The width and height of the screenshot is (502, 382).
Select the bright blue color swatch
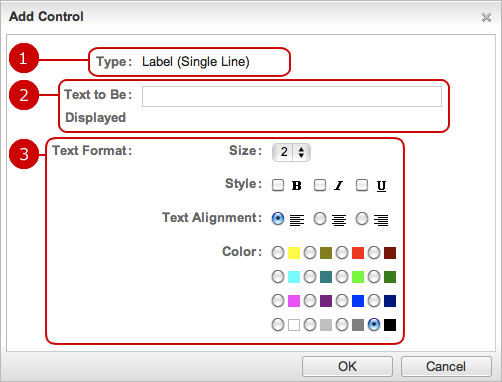pyautogui.click(x=358, y=301)
